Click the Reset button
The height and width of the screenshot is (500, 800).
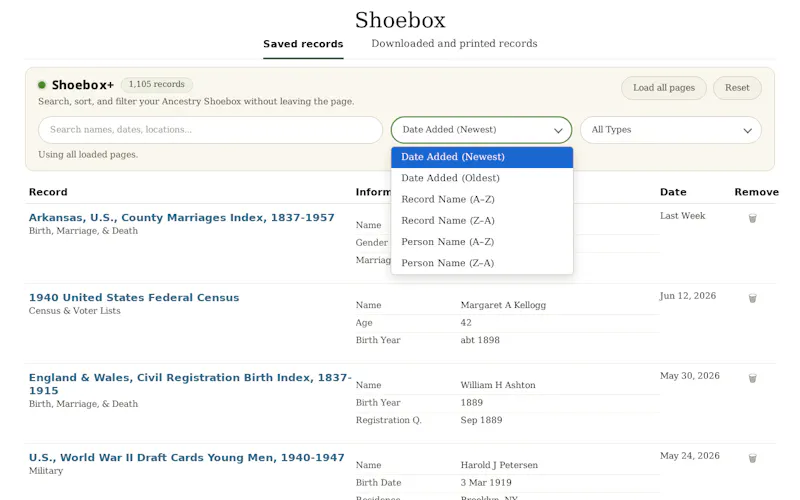737,88
